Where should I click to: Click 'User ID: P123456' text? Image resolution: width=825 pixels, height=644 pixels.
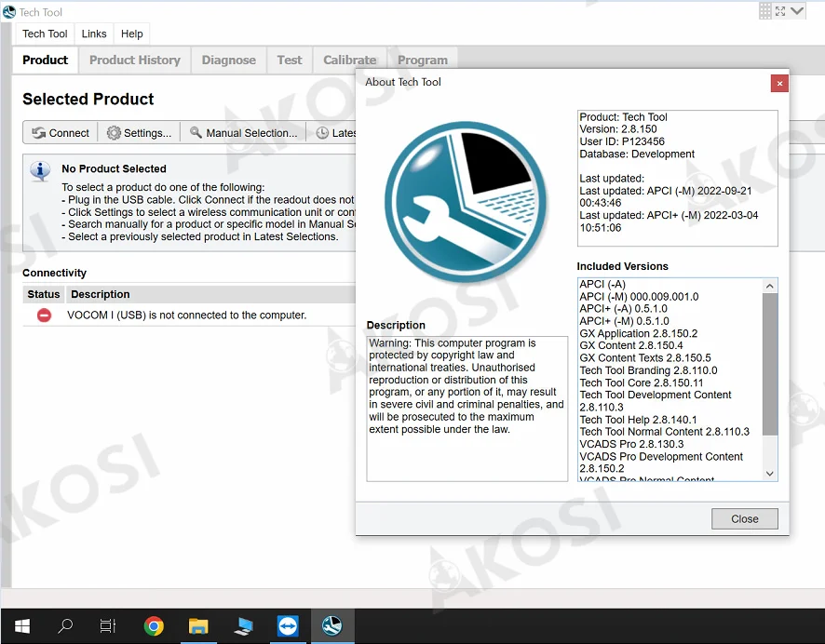tap(622, 141)
